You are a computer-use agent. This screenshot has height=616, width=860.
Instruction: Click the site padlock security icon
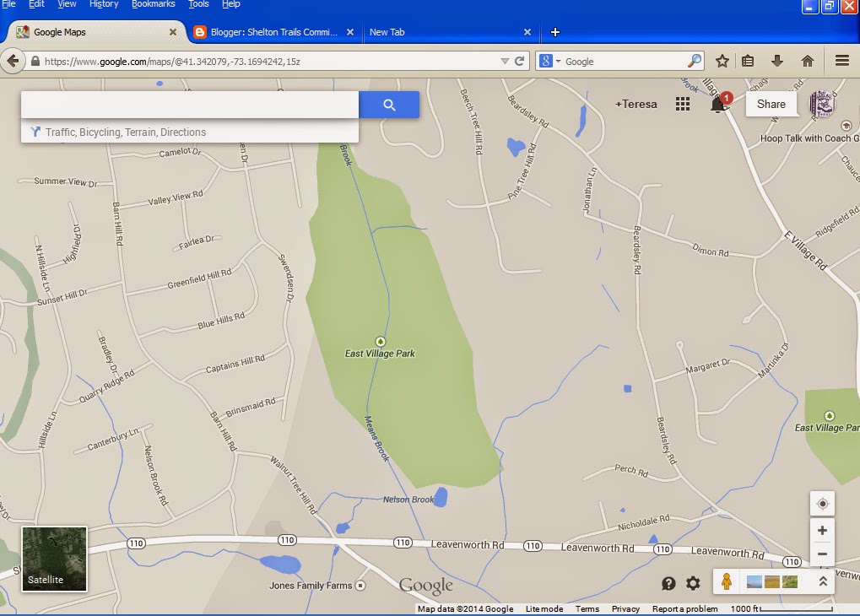click(35, 61)
